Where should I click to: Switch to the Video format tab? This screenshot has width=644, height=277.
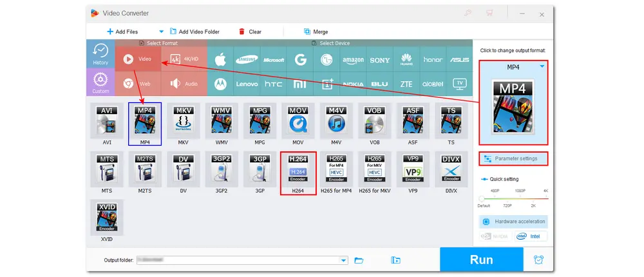(x=138, y=59)
